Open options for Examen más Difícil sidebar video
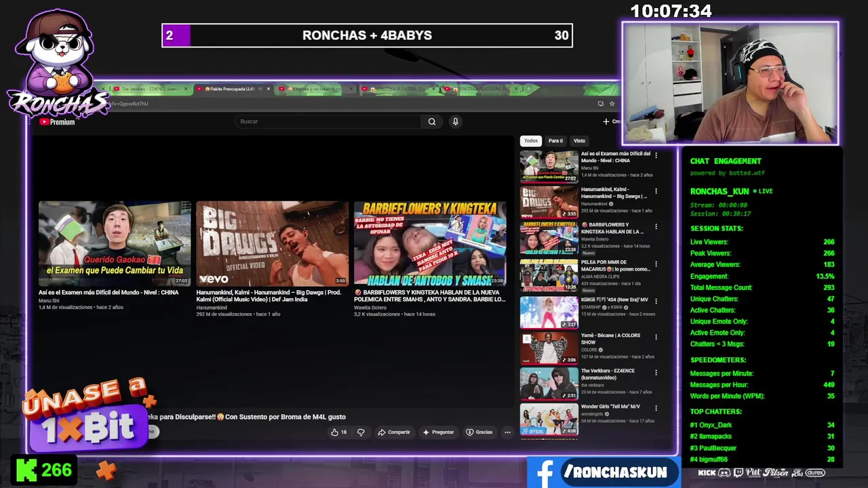 [656, 155]
